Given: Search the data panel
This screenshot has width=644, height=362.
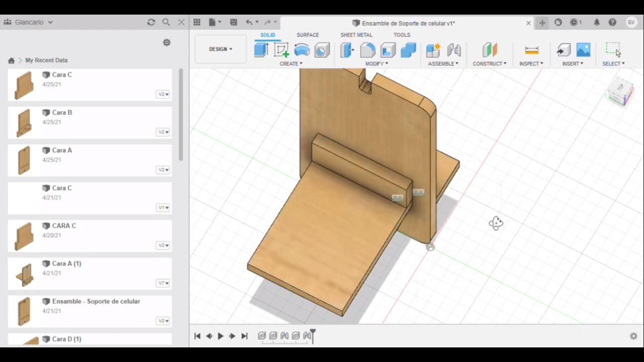Looking at the screenshot, I should click(x=166, y=22).
